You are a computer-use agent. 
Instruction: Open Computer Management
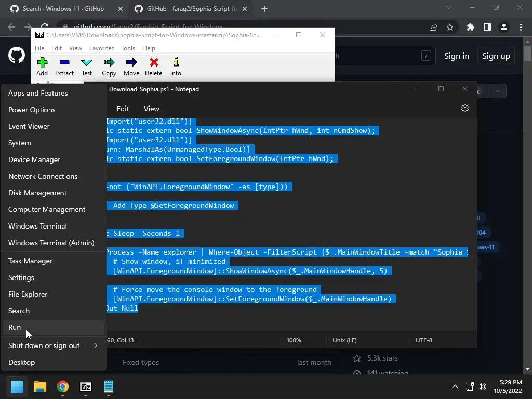(x=54, y=209)
